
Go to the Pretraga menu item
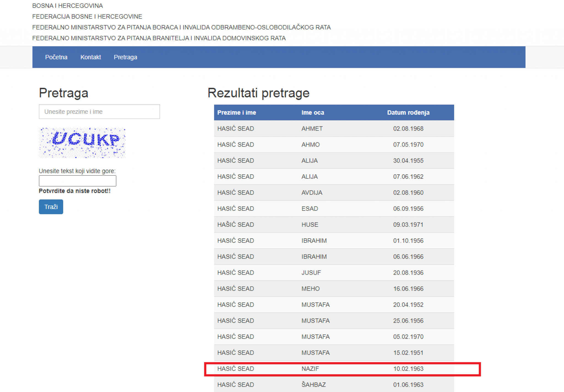[125, 57]
